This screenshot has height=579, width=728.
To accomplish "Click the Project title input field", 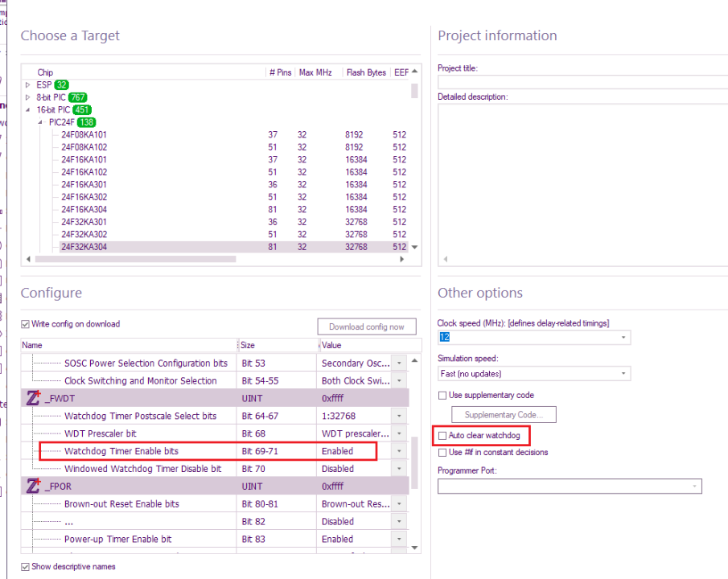I will (x=582, y=81).
